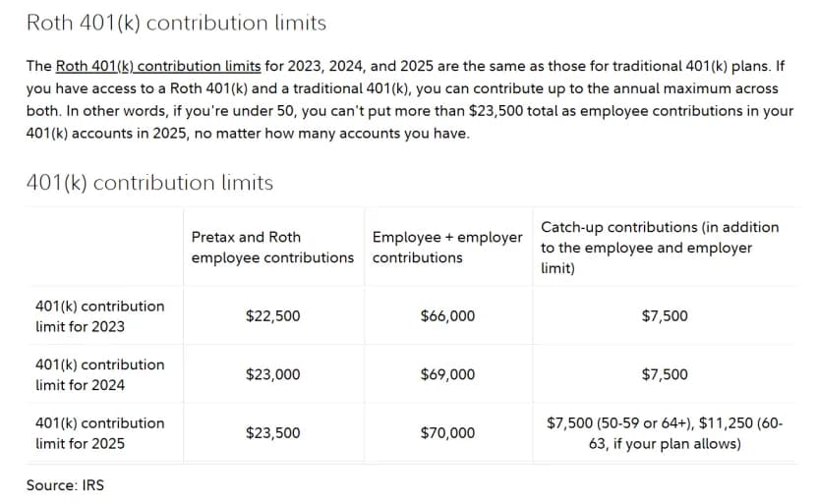Click the $23,500 table cell for 2025
Image resolution: width=817 pixels, height=504 pixels.
pyautogui.click(x=273, y=432)
